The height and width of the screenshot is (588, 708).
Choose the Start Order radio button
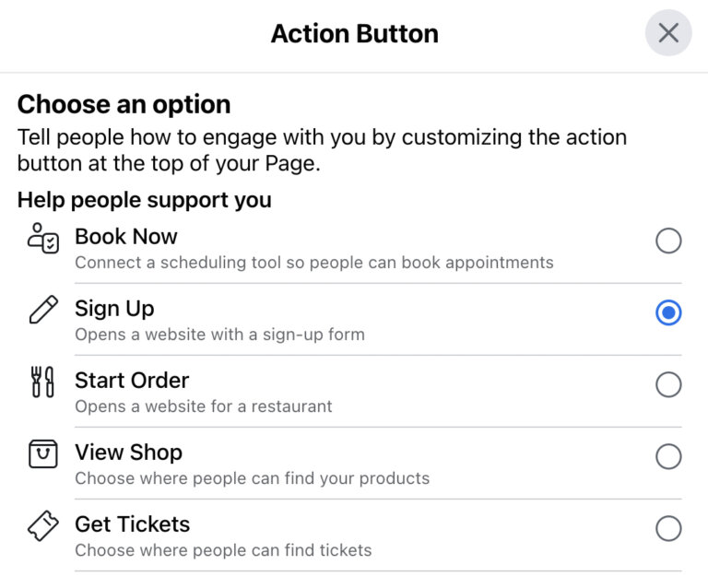click(668, 384)
